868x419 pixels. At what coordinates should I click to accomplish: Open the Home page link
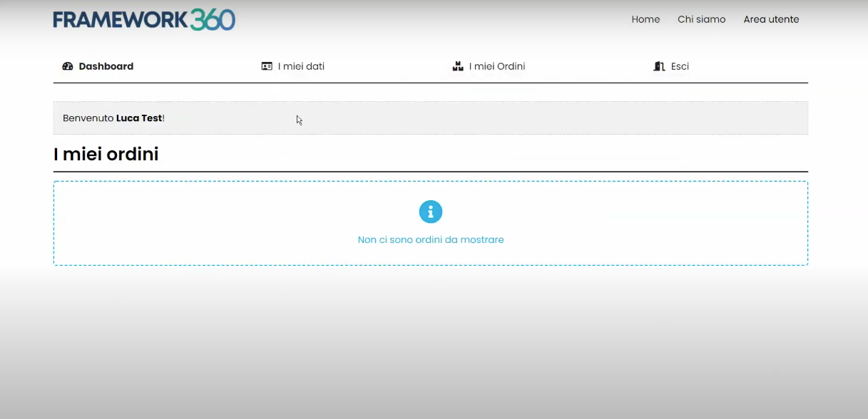click(x=645, y=19)
